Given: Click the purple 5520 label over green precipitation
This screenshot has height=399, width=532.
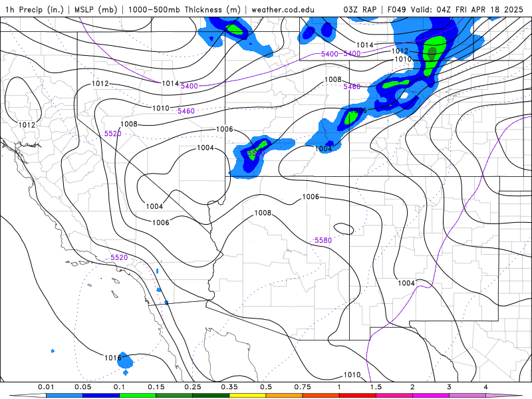Looking at the screenshot, I should click(256, 153).
